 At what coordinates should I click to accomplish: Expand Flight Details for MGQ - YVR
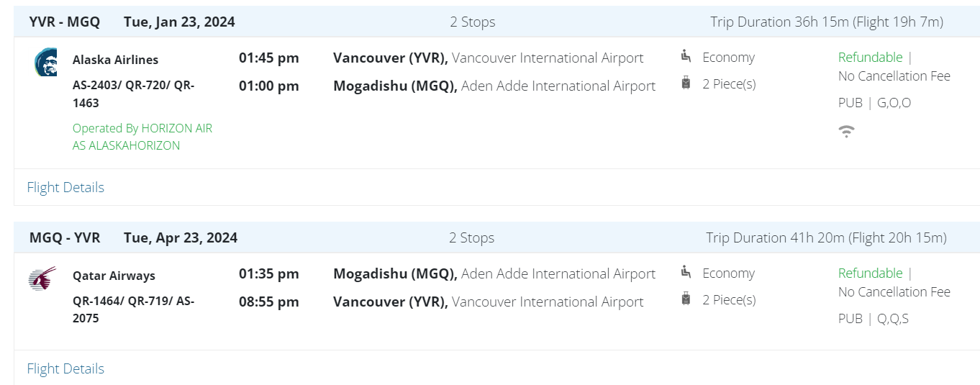click(x=65, y=368)
